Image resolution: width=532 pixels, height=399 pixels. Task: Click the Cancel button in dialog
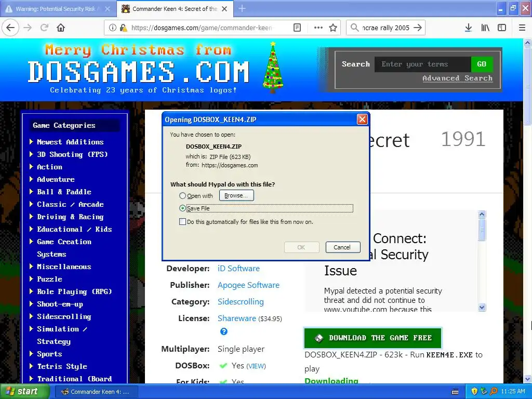343,247
